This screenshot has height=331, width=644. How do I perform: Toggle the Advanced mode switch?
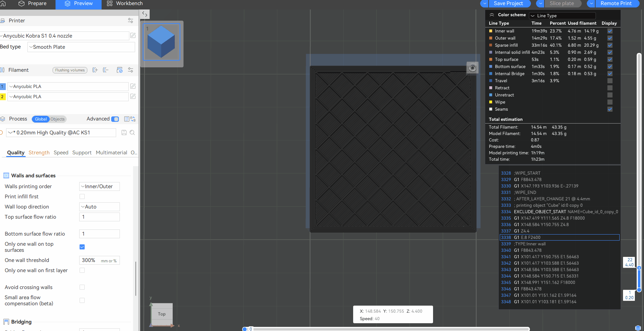click(x=115, y=119)
